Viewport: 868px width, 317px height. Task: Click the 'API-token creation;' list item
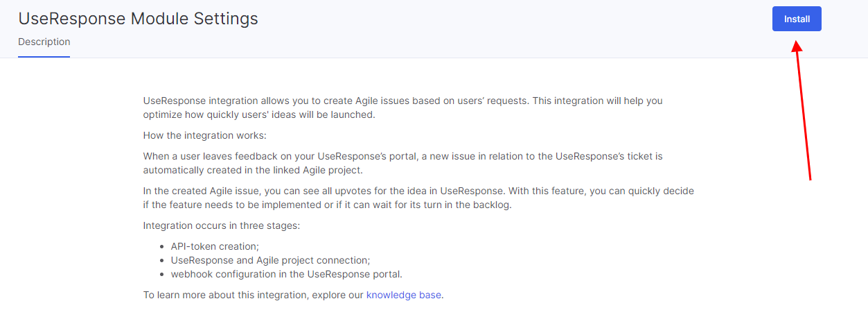click(x=215, y=246)
